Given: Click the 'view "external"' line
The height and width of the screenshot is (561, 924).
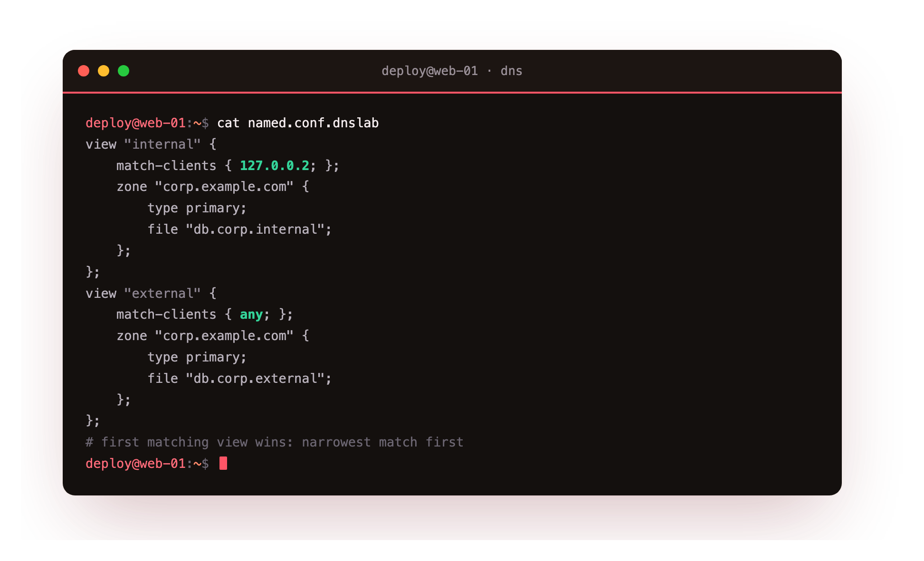Looking at the screenshot, I should 151,294.
